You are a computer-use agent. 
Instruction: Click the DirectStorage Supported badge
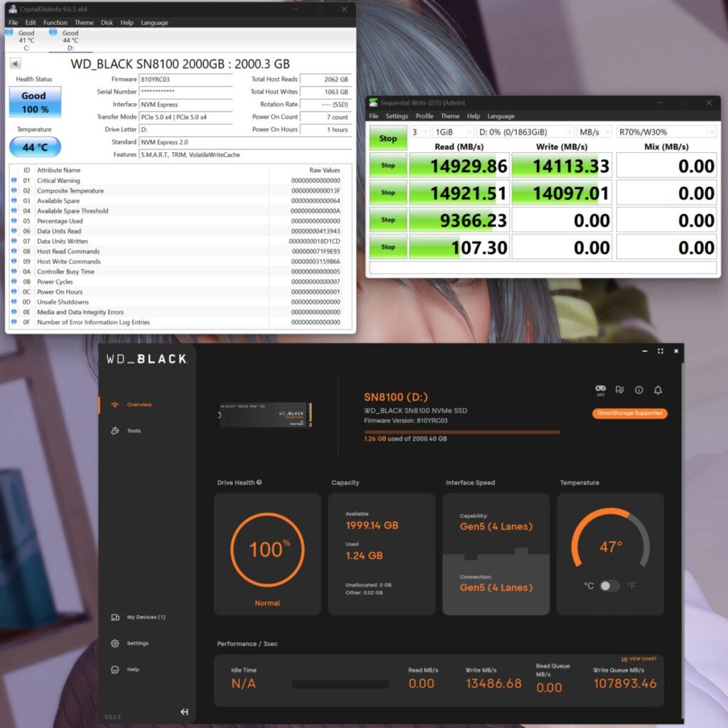point(630,413)
